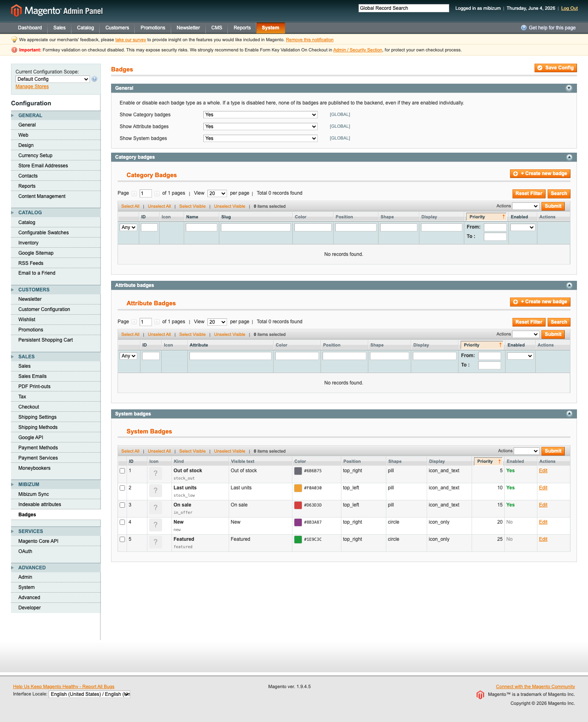Open Show Attribute badges dropdown
Image resolution: width=588 pixels, height=722 pixels.
(261, 127)
